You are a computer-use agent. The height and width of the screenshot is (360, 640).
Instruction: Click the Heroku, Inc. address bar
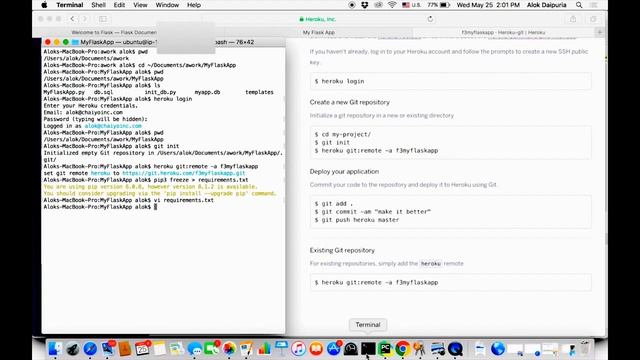click(x=318, y=19)
